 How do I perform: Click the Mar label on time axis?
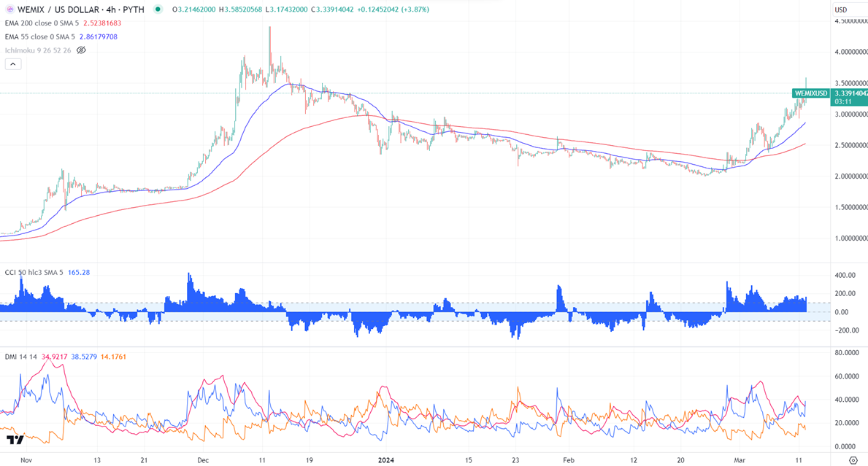pos(739,460)
